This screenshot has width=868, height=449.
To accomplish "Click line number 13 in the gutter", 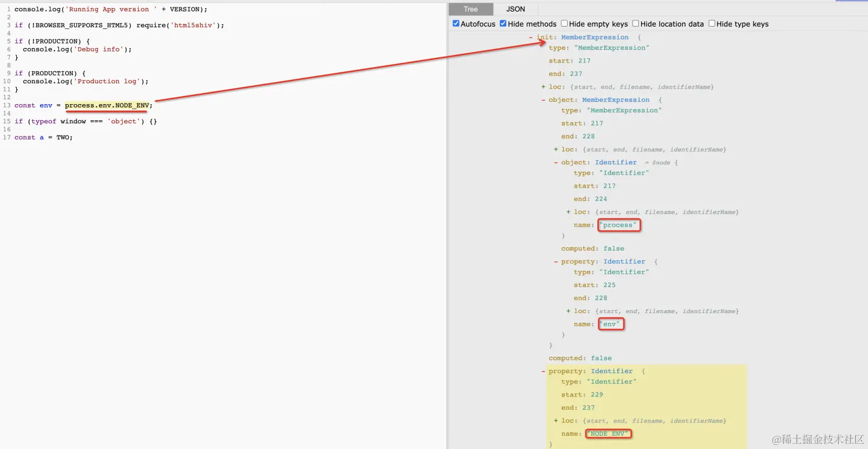I will click(7, 105).
